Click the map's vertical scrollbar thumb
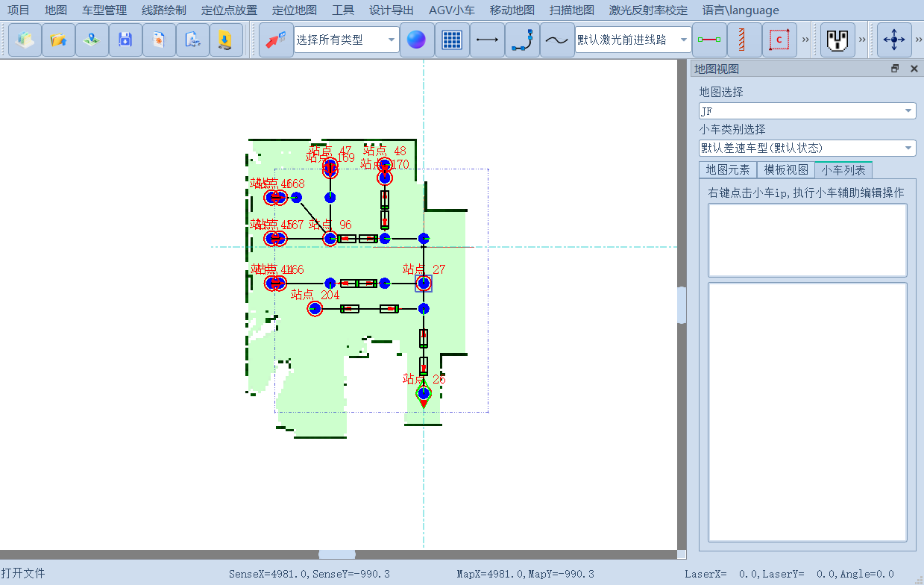The height and width of the screenshot is (585, 924). (682, 304)
